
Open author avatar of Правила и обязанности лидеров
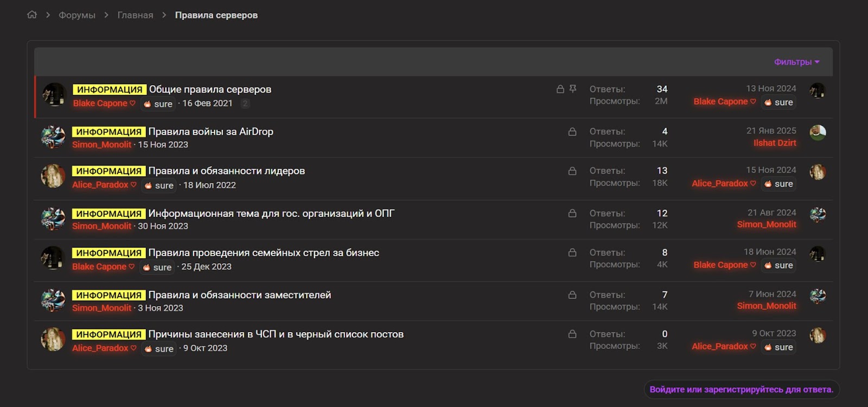[x=53, y=176]
